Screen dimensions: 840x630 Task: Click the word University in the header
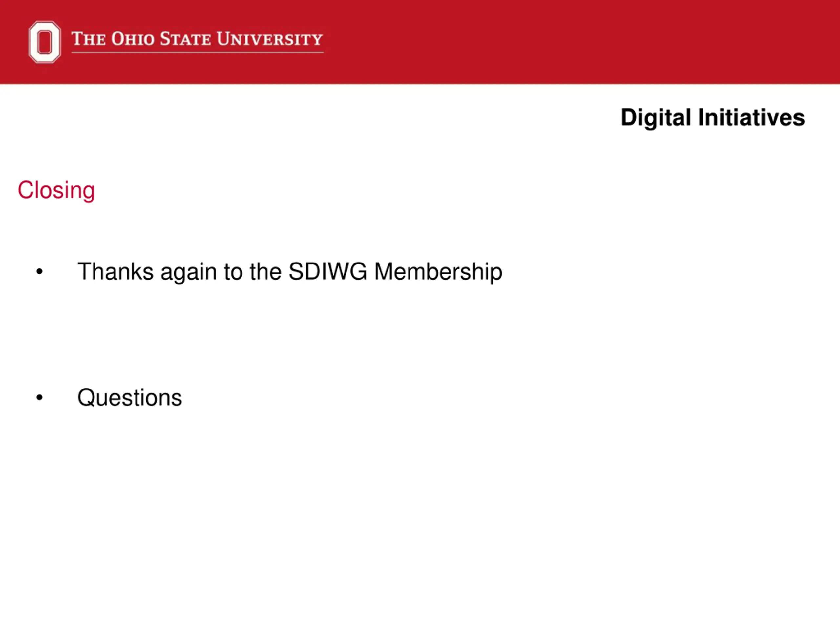coord(270,39)
